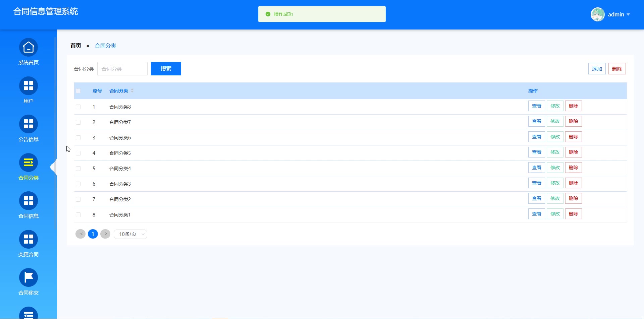This screenshot has height=319, width=644.
Task: Open the 系统首页 home icon in sidebar
Action: pos(29,47)
